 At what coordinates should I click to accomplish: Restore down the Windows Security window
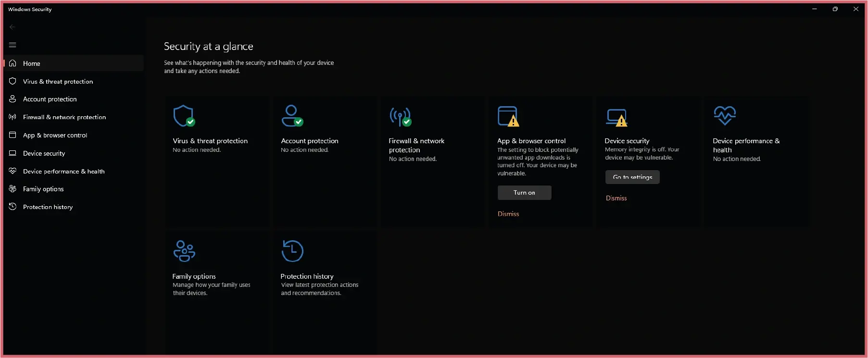(835, 9)
